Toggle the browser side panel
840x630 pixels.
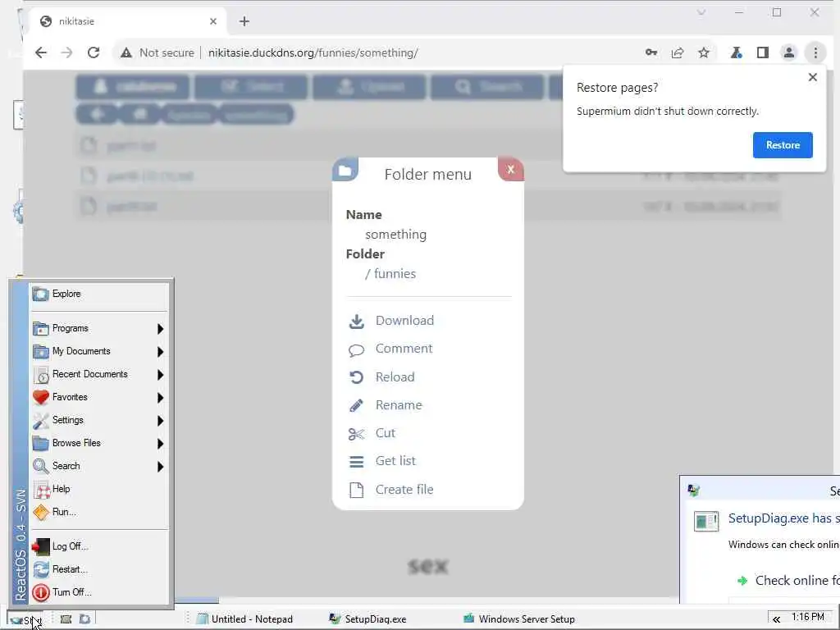(762, 52)
